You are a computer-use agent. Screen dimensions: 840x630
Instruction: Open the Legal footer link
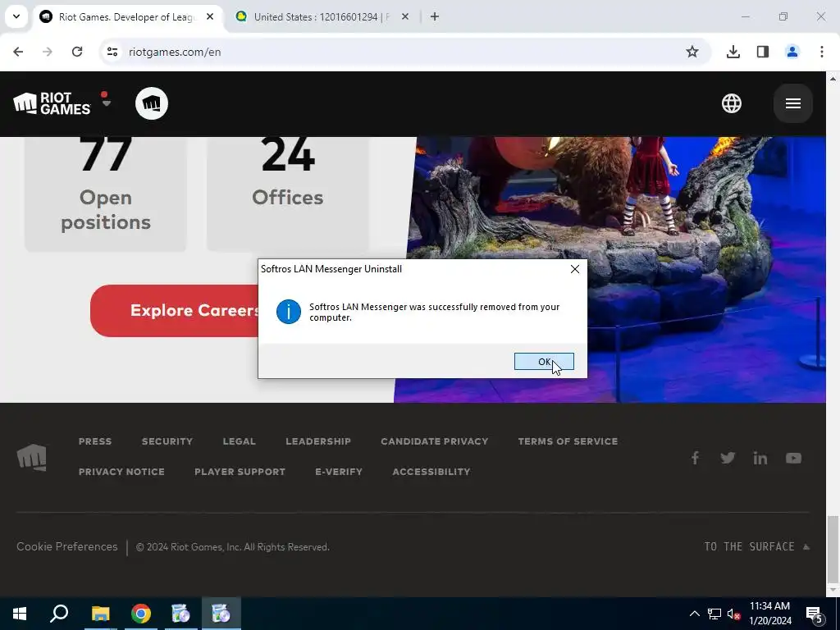click(239, 441)
